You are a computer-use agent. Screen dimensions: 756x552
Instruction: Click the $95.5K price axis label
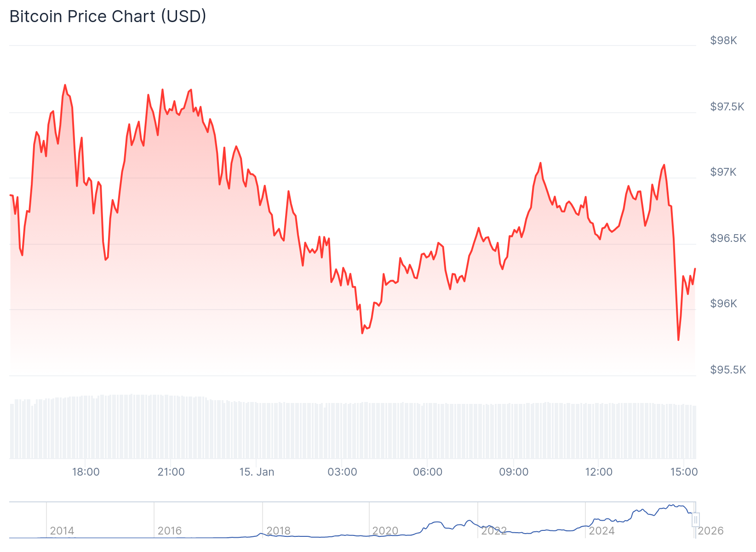click(x=728, y=370)
